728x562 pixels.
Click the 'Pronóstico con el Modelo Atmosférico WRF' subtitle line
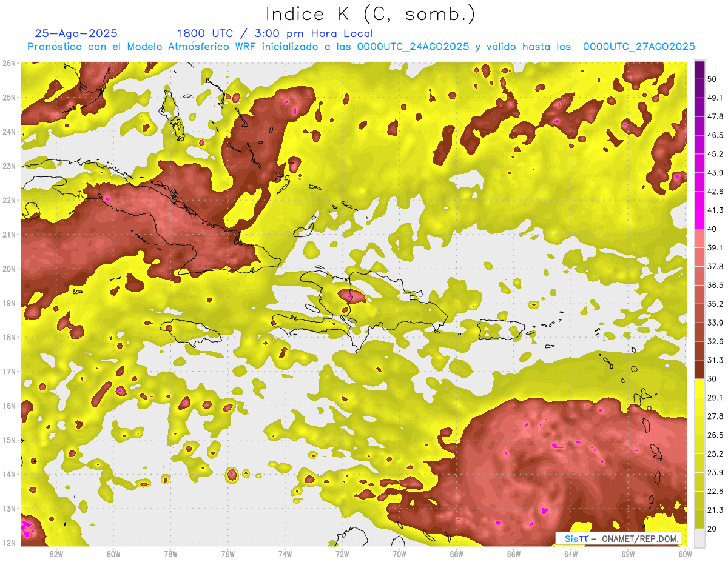tap(361, 47)
